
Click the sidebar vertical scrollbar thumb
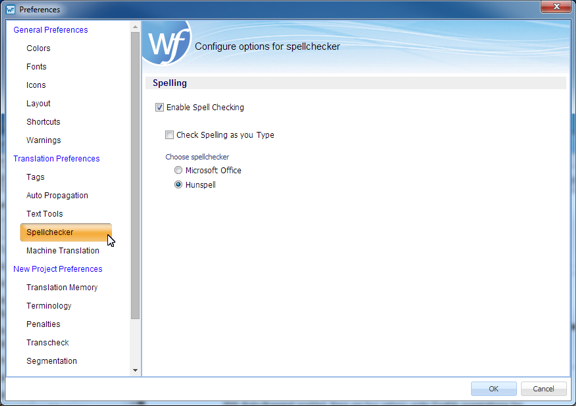[x=135, y=176]
